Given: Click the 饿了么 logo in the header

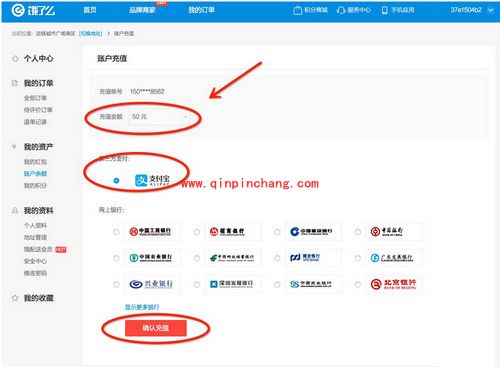Looking at the screenshot, I should pyautogui.click(x=33, y=10).
